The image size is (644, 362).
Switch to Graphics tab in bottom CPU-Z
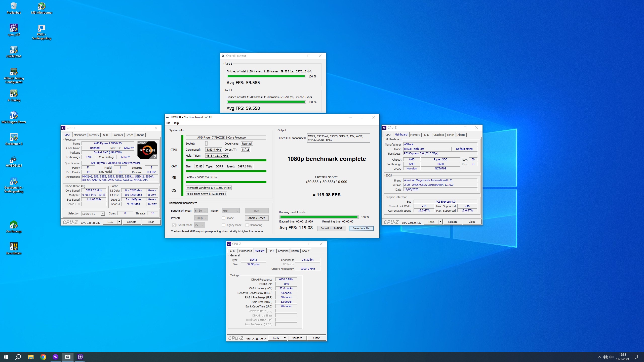(283, 251)
